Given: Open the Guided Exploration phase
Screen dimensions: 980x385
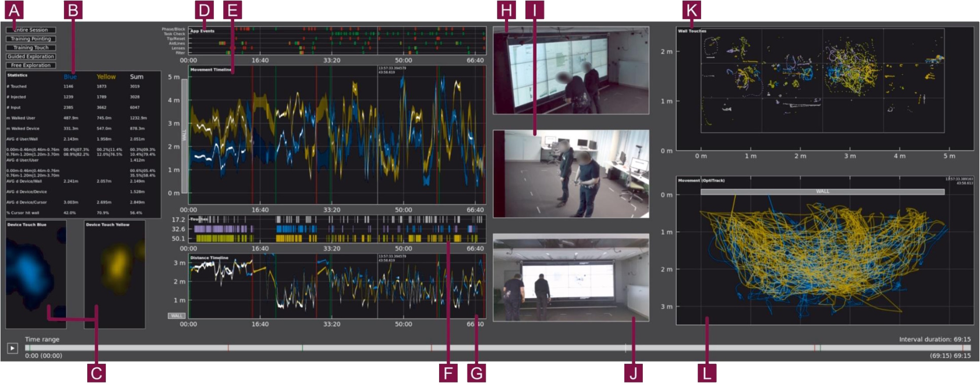Looking at the screenshot, I should pos(31,56).
